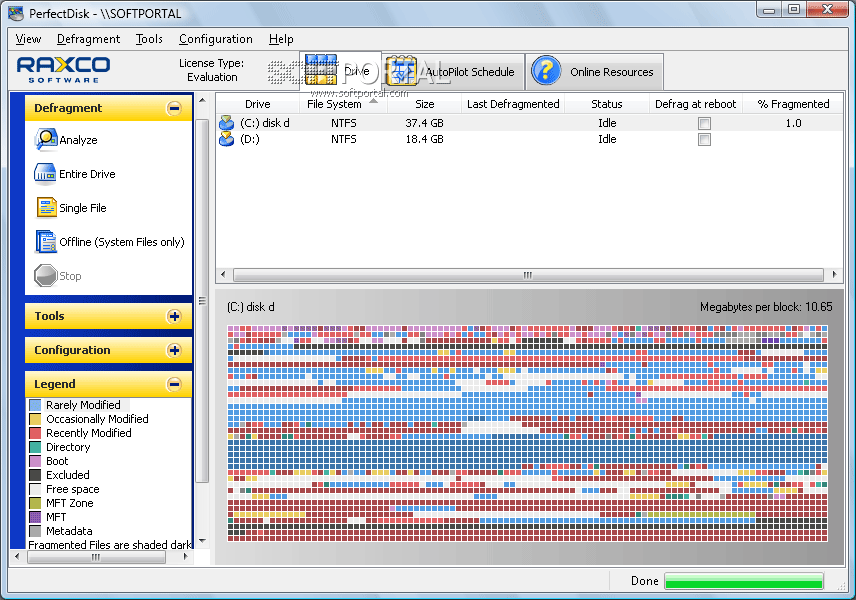Click the Rarely Modified blue swatch

pyautogui.click(x=35, y=405)
